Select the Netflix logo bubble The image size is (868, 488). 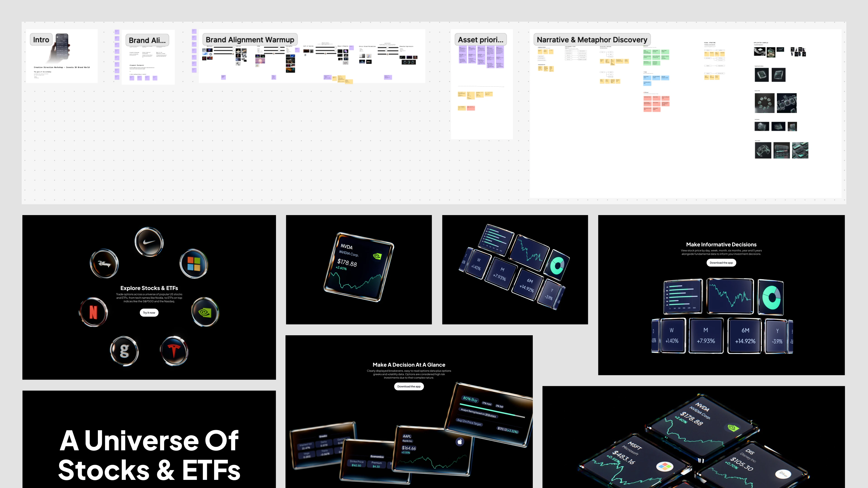(93, 312)
